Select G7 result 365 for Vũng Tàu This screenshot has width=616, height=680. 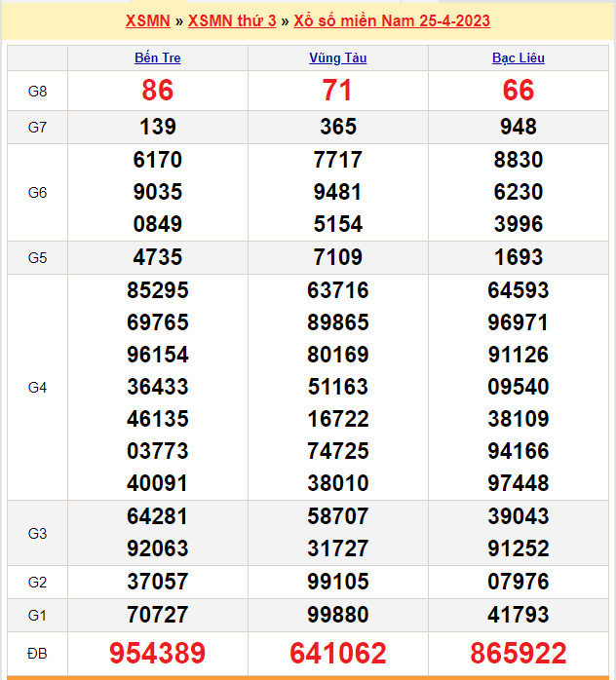[x=337, y=127]
